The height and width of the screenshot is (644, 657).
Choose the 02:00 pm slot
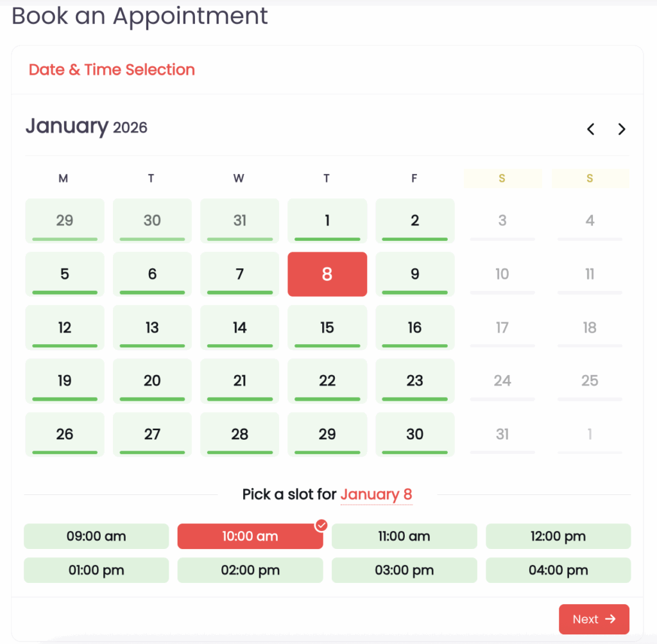(250, 570)
